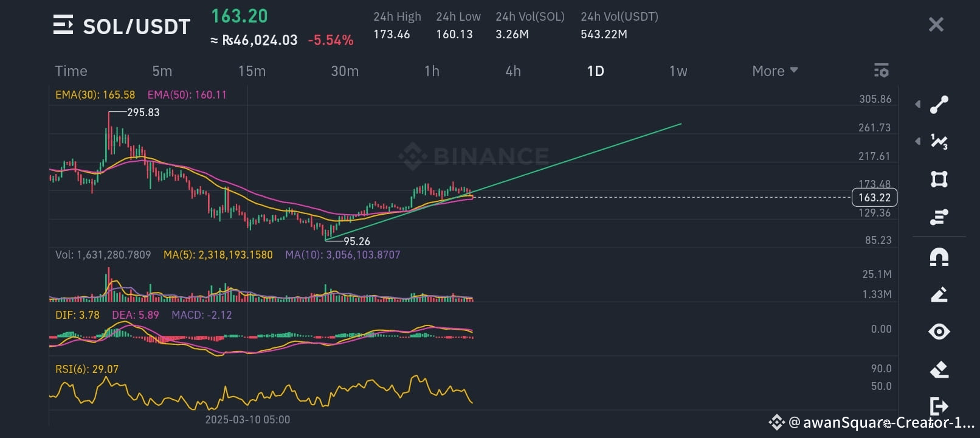Toggle drawings visibility with the eye icon
The height and width of the screenshot is (438, 980).
pyautogui.click(x=939, y=332)
